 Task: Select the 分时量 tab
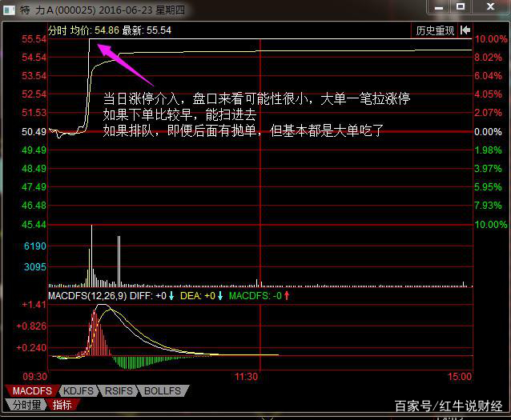click(x=26, y=405)
